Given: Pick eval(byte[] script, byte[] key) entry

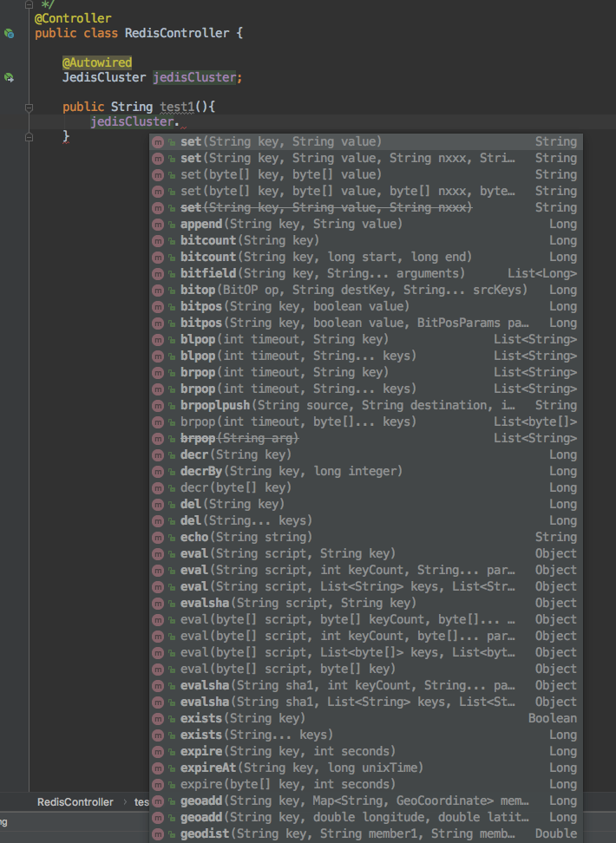Looking at the screenshot, I should coord(366,670).
